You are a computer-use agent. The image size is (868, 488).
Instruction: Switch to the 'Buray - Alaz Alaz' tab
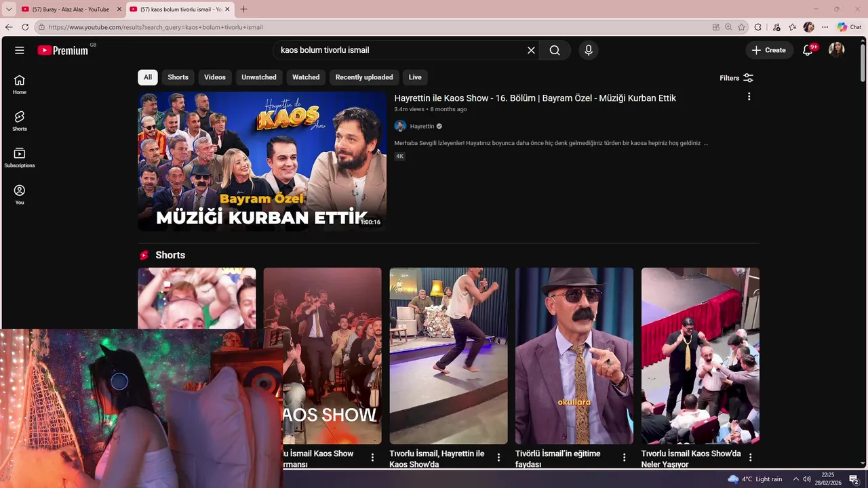click(71, 9)
